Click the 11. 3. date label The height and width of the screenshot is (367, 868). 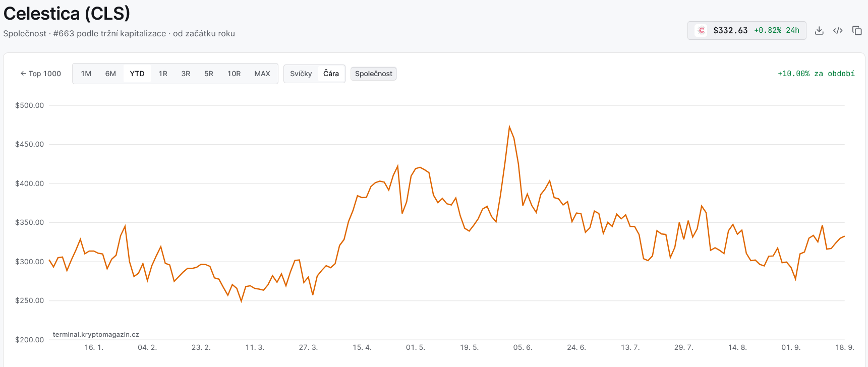[255, 347]
